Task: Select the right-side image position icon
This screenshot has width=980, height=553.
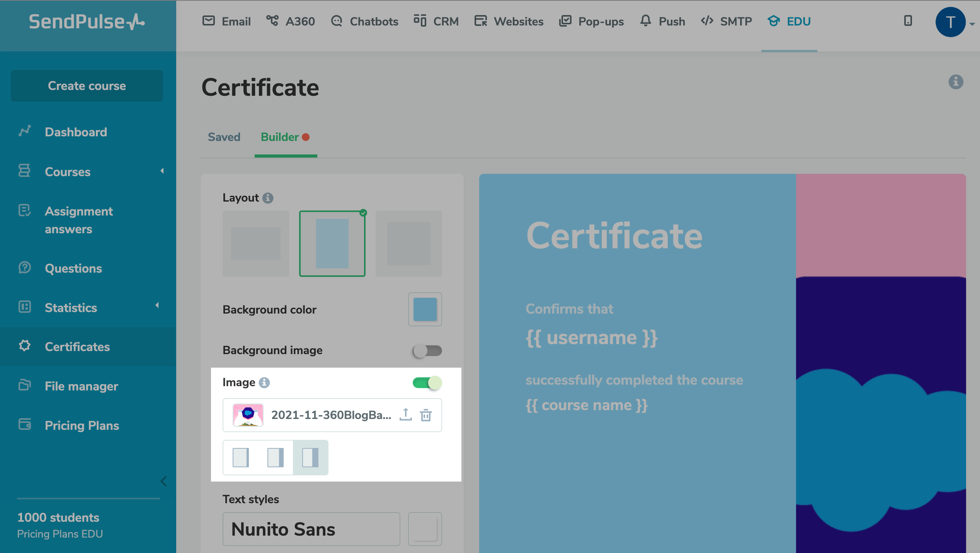Action: point(310,457)
